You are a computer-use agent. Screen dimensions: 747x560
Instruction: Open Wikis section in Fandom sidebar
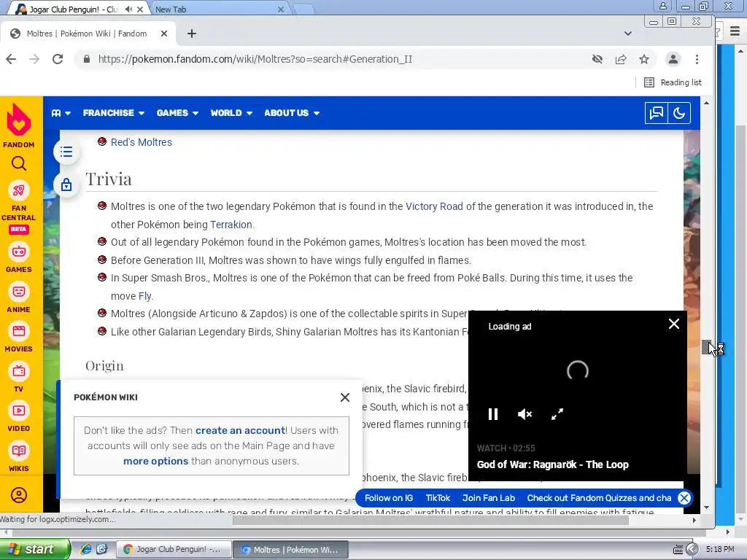click(x=18, y=456)
